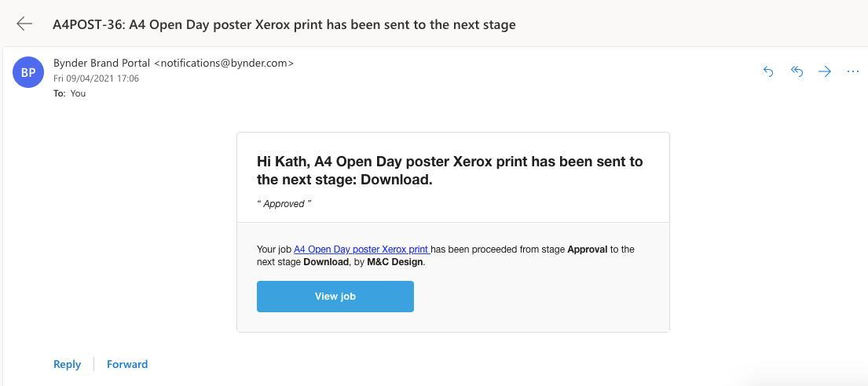This screenshot has height=386, width=868.
Task: Click the Fri 09/04/2021 17:06 timestamp
Action: click(x=96, y=78)
